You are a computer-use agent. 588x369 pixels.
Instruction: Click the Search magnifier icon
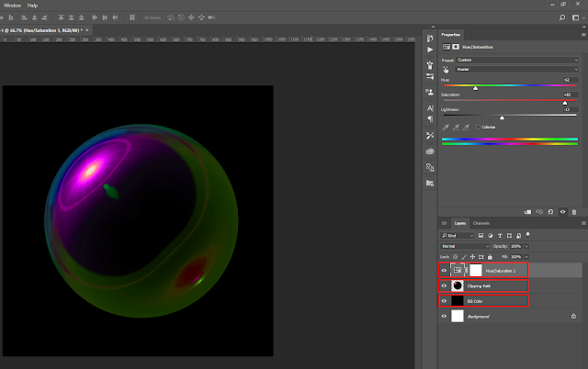coord(561,17)
